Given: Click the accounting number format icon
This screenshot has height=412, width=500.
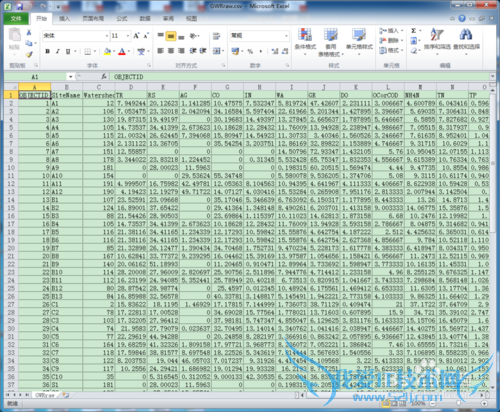Looking at the screenshot, I should point(235,51).
